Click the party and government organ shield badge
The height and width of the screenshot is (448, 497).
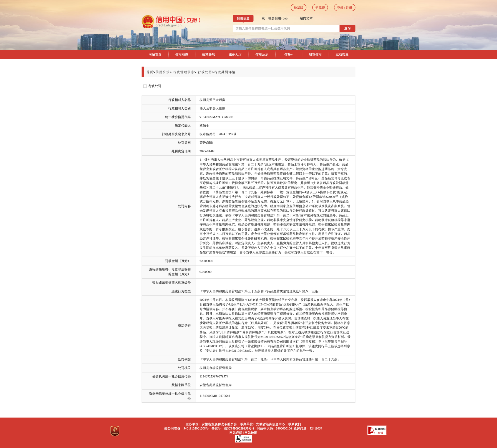[x=115, y=431]
